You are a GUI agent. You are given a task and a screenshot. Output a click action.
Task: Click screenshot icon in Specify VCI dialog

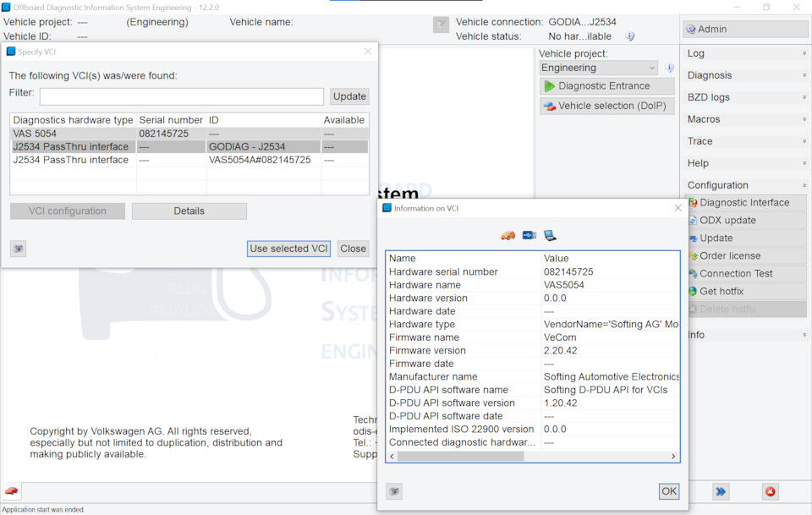click(18, 249)
